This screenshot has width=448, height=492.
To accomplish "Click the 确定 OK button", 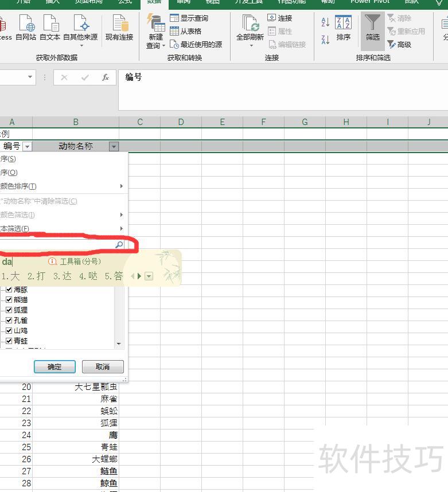I will tap(54, 367).
